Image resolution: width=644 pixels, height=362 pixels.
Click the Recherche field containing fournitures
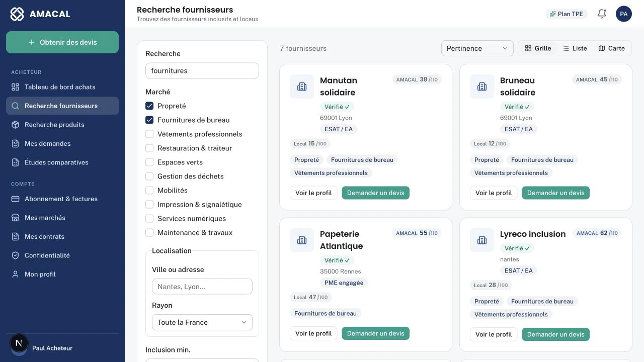point(202,71)
